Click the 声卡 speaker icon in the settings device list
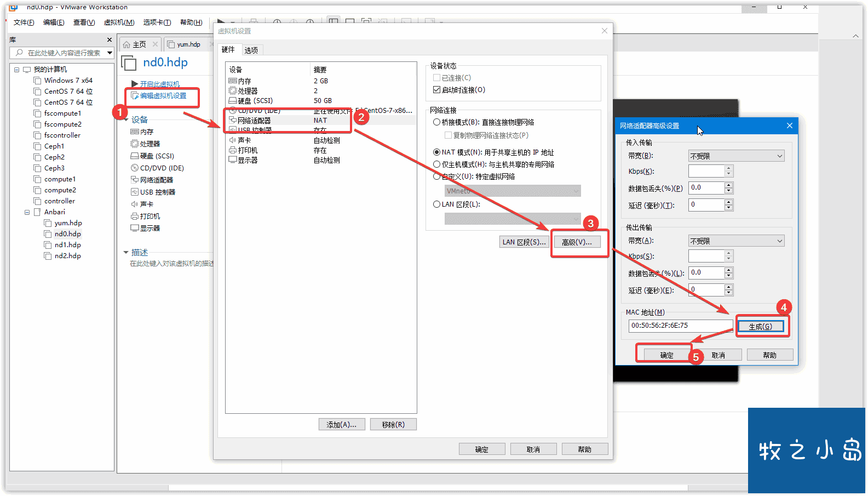The width and height of the screenshot is (868, 496). [233, 140]
